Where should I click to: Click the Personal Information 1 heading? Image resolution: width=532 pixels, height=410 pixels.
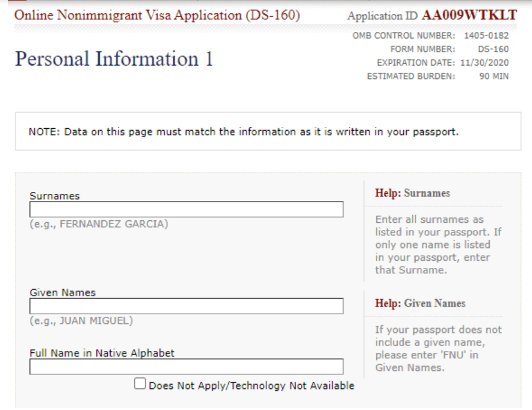[x=114, y=59]
